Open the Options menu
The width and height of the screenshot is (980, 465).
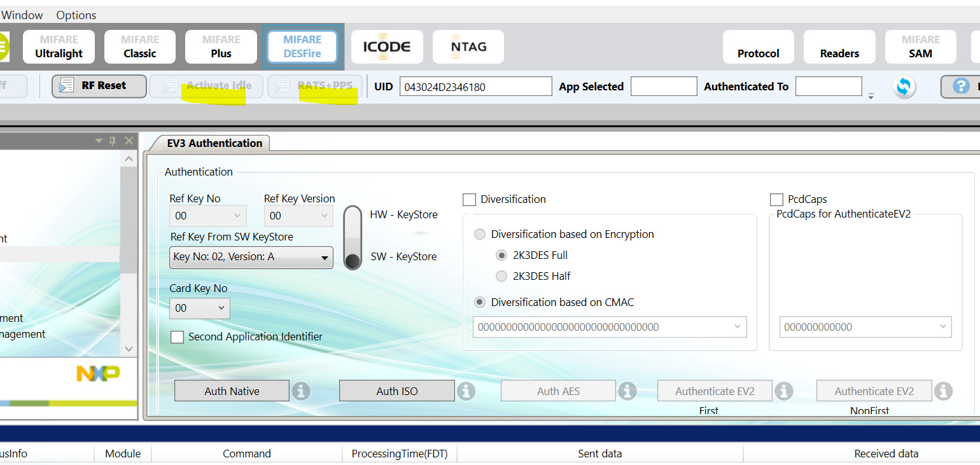[x=76, y=15]
